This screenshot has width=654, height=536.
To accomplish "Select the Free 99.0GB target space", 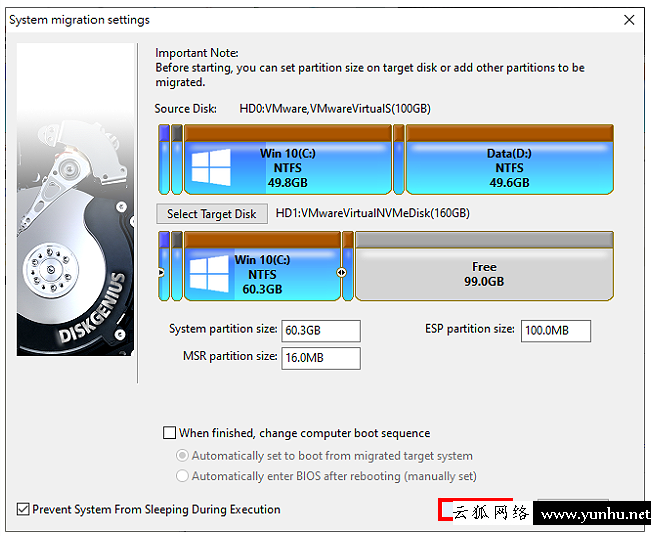I will (x=484, y=266).
